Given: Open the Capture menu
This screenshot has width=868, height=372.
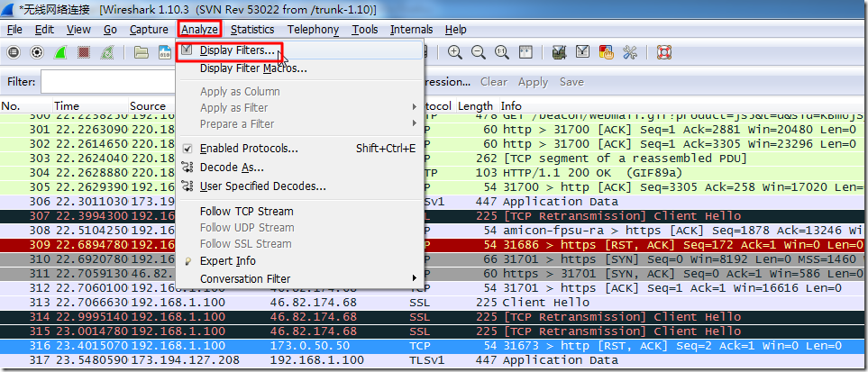Looking at the screenshot, I should click(149, 30).
